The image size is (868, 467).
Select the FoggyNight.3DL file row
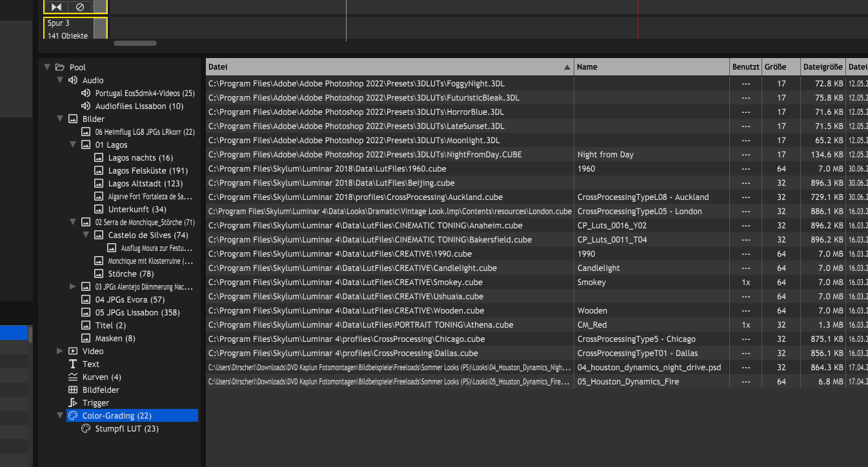coord(537,83)
